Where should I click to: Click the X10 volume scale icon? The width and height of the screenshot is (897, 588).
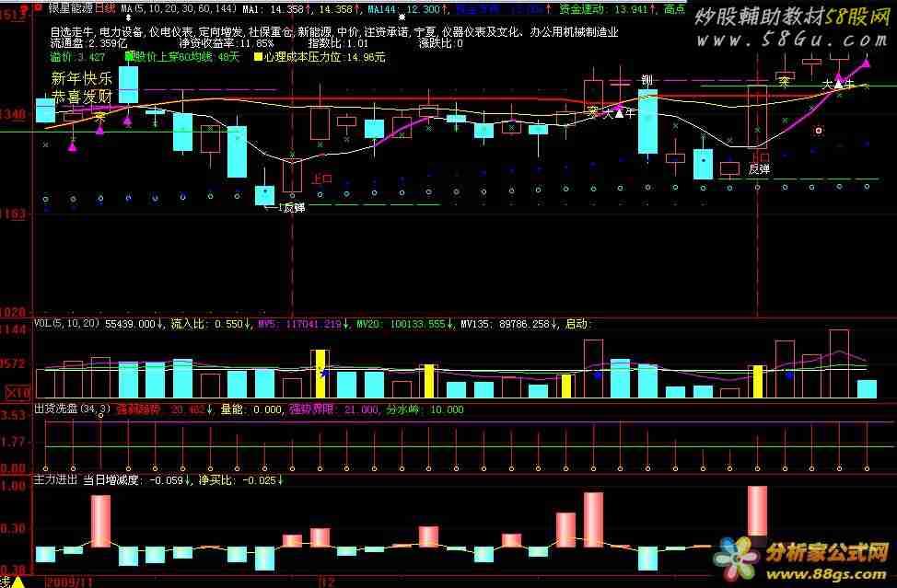16,393
